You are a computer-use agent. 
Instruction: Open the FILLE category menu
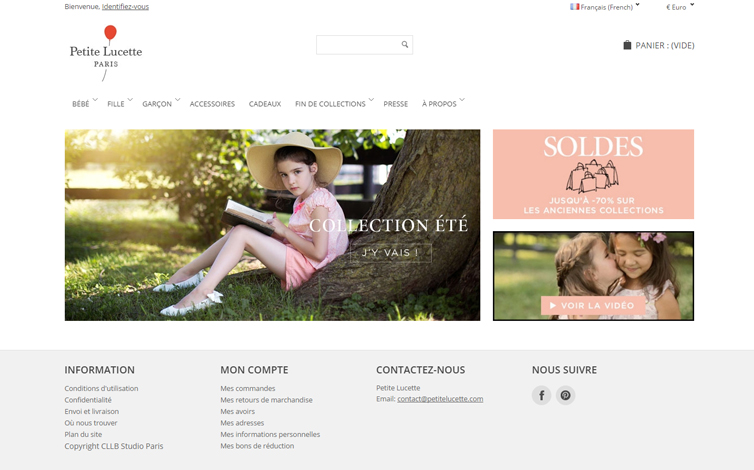pyautogui.click(x=120, y=103)
